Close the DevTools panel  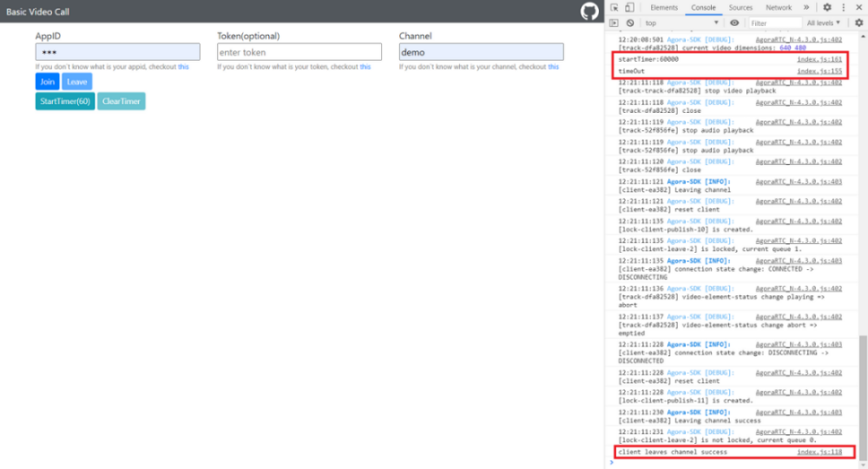tap(858, 7)
